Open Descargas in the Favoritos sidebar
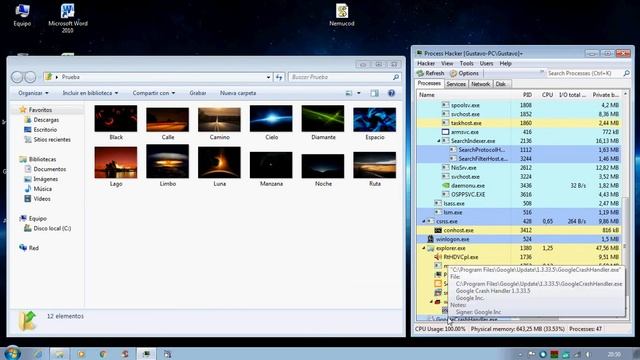640x360 pixels. click(x=42, y=120)
